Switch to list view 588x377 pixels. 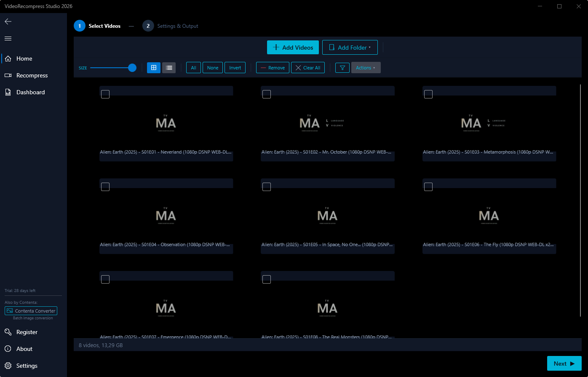pos(169,68)
